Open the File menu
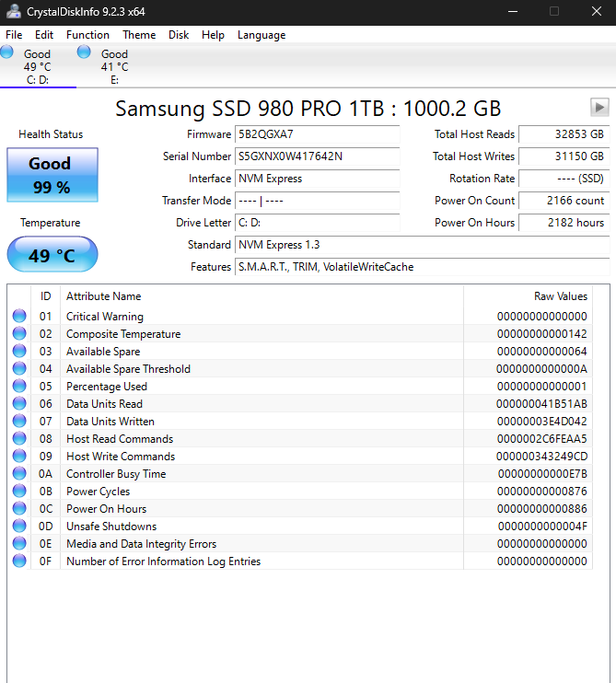The height and width of the screenshot is (683, 616). coord(14,35)
